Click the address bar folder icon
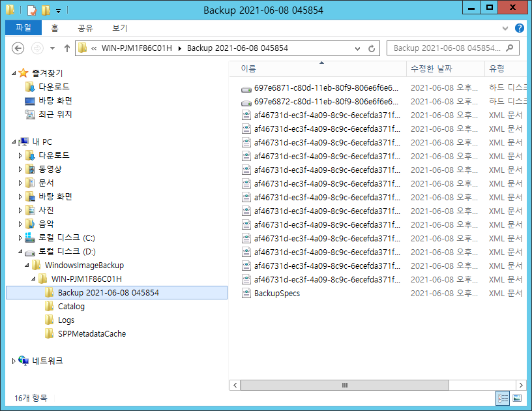532x411 pixels. [x=82, y=48]
